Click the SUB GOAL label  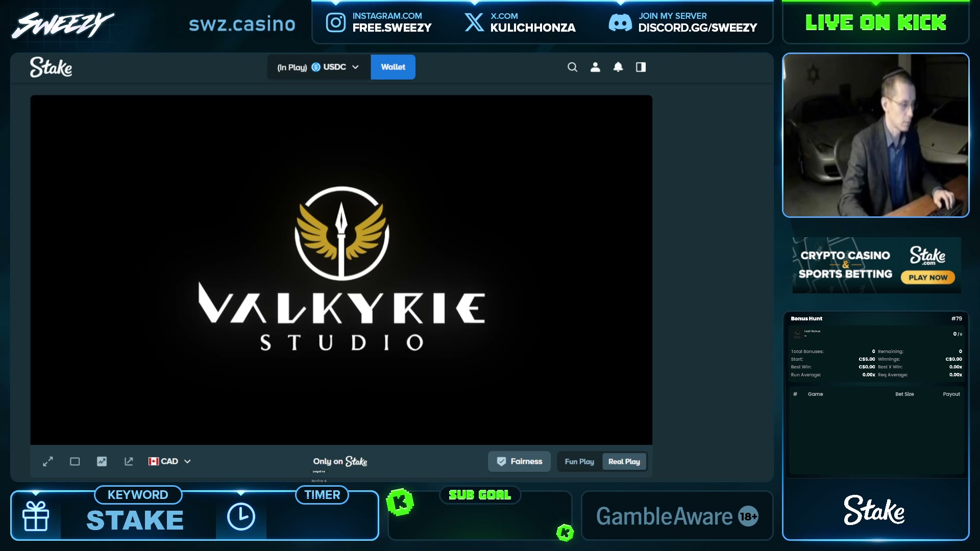480,495
